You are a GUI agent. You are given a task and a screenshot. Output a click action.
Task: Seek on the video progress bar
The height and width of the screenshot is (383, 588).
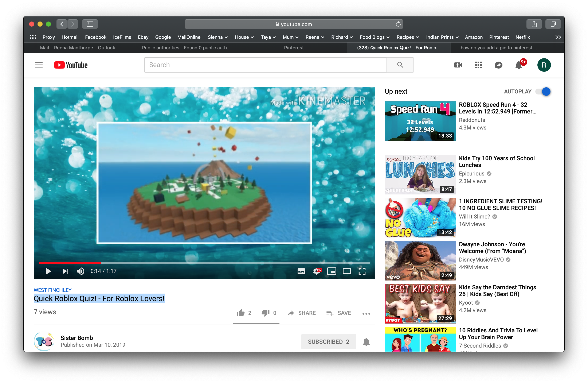tap(204, 263)
